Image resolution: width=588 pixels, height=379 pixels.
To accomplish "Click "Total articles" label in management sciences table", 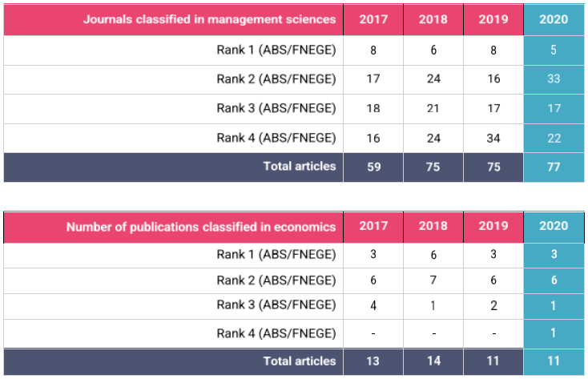I will [300, 167].
